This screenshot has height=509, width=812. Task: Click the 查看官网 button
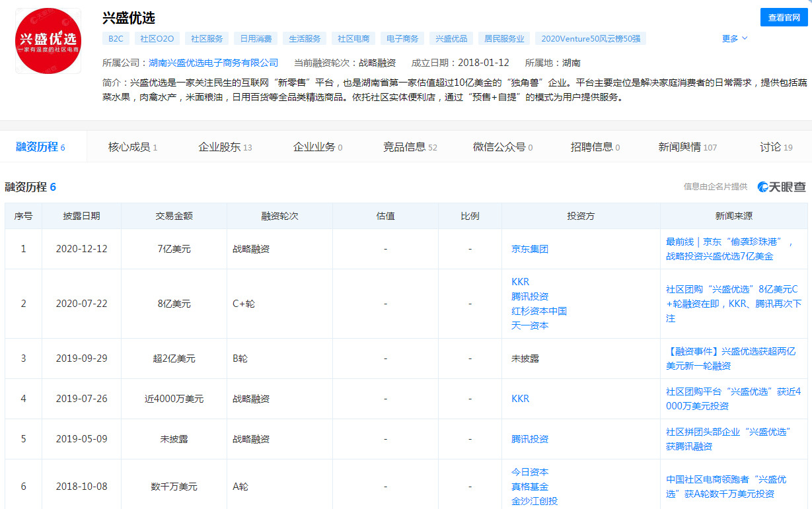pyautogui.click(x=784, y=18)
